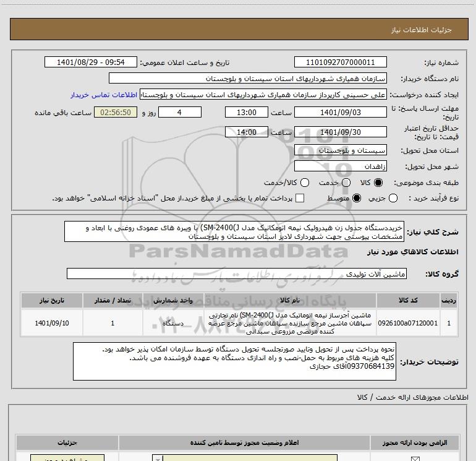Click the تعداد / مقدار column header
476x461 pixels.
[113, 301]
